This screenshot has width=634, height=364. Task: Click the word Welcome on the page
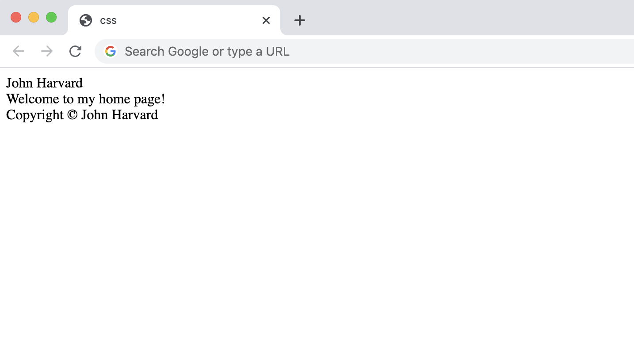click(33, 99)
